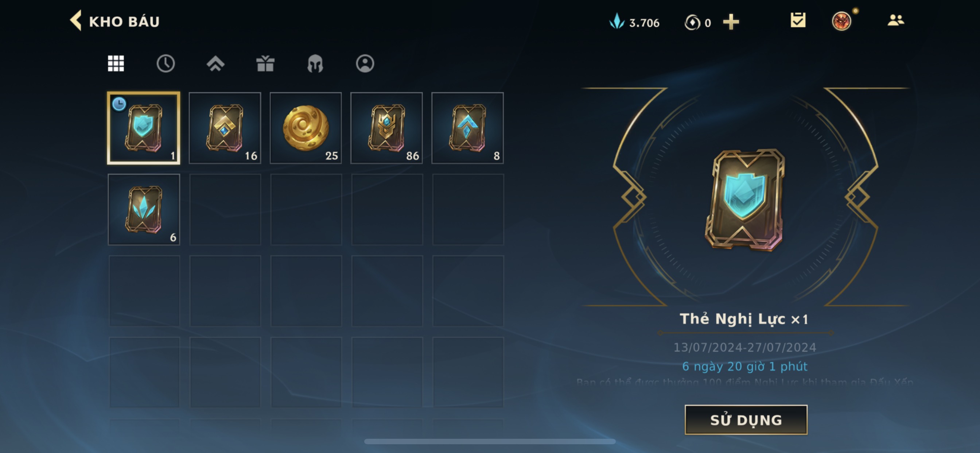The width and height of the screenshot is (980, 453).
Task: Open the friends list icon
Action: 895,20
